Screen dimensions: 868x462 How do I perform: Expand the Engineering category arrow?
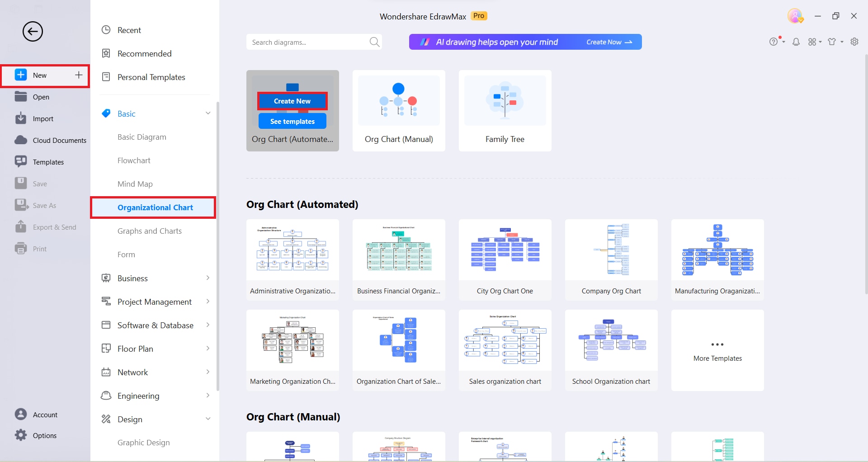pos(208,395)
